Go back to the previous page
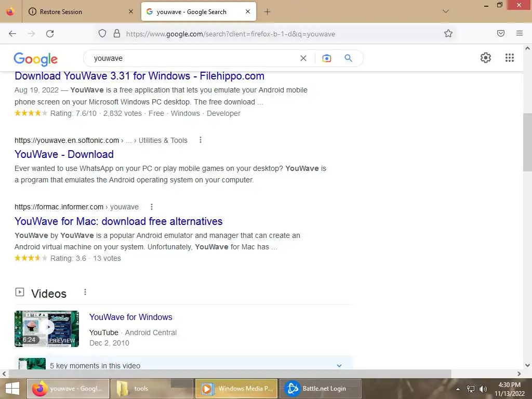Image resolution: width=532 pixels, height=399 pixels. coord(12,34)
